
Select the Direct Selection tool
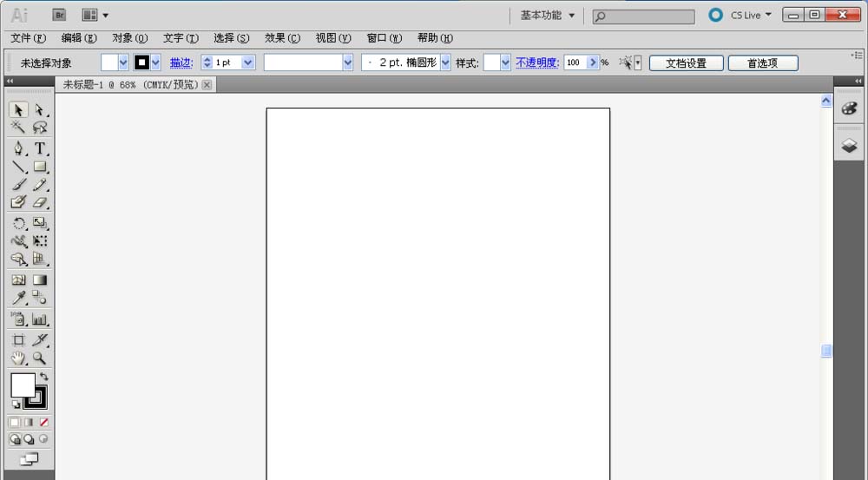(39, 109)
